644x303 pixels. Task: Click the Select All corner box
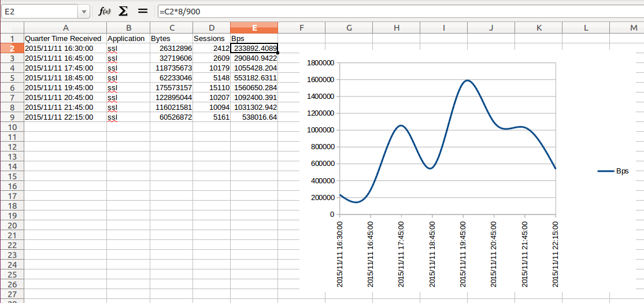(12, 28)
